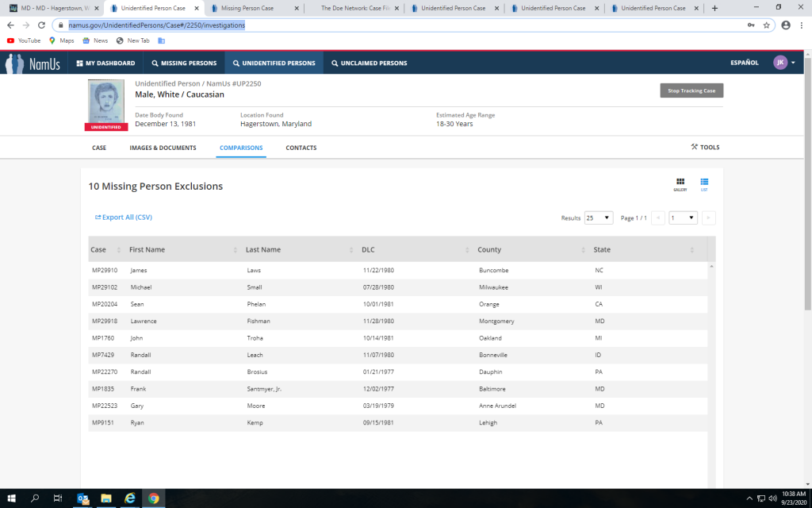Expand the user account dropdown arrow
The height and width of the screenshot is (508, 812).
point(793,63)
